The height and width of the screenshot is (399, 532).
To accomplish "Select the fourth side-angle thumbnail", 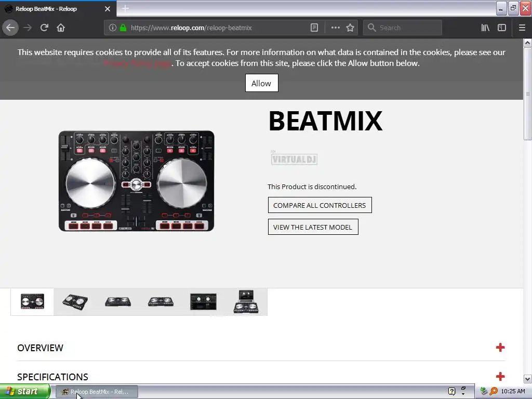I will coord(161,302).
